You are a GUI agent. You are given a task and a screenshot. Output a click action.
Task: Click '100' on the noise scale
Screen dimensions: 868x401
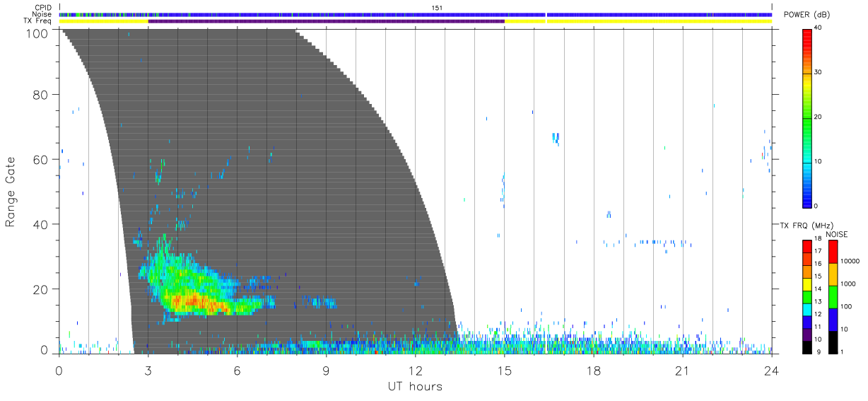(x=848, y=307)
